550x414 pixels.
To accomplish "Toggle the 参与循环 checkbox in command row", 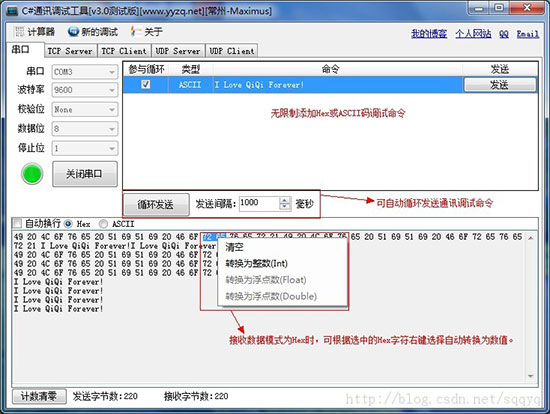I will (145, 84).
